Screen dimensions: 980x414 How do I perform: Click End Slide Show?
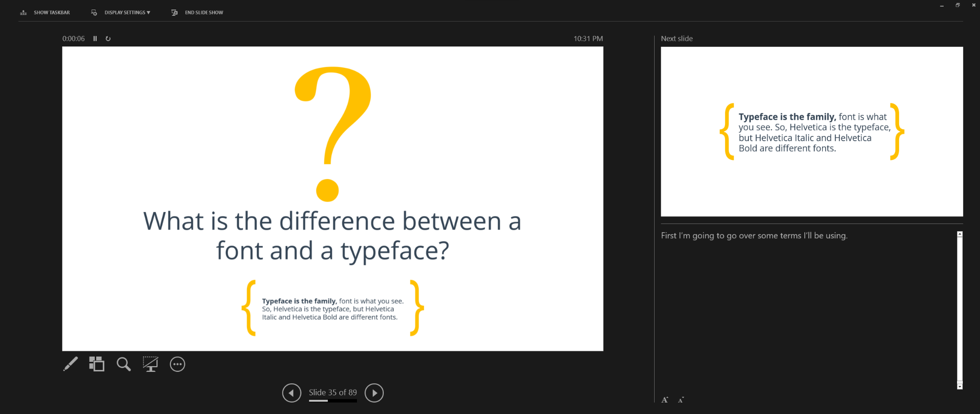pos(197,12)
